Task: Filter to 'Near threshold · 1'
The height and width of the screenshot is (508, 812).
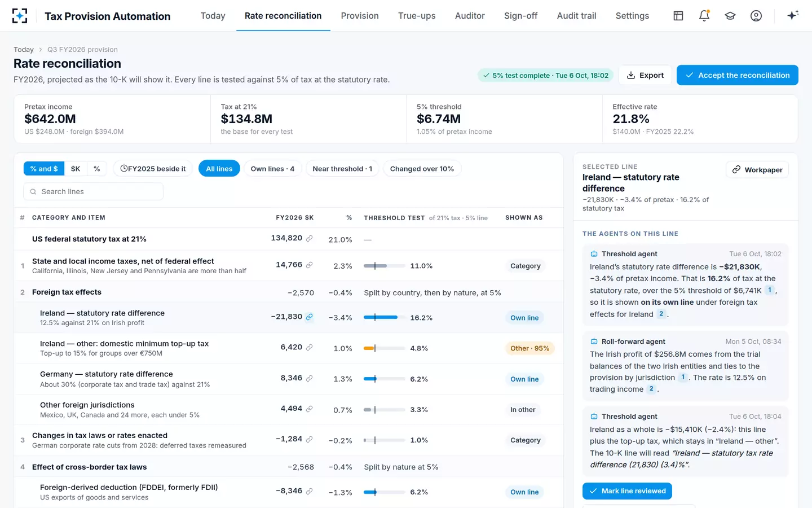Action: [342, 169]
